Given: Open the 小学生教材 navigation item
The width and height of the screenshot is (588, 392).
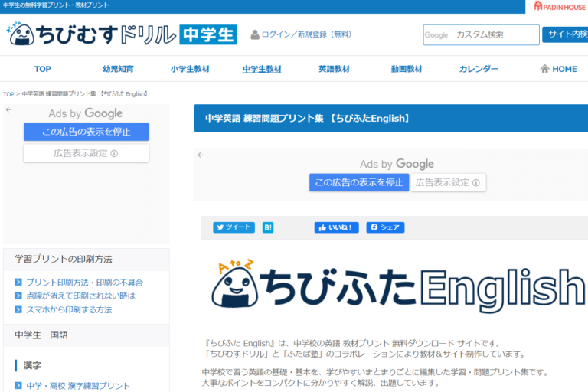Looking at the screenshot, I should 190,69.
